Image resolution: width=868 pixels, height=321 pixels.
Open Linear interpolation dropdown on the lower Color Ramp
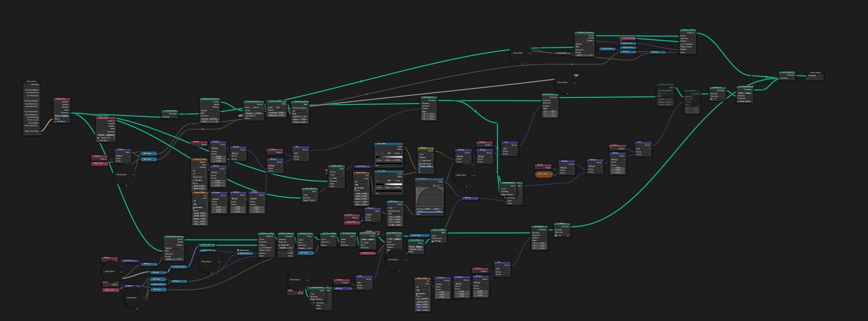pos(397,181)
